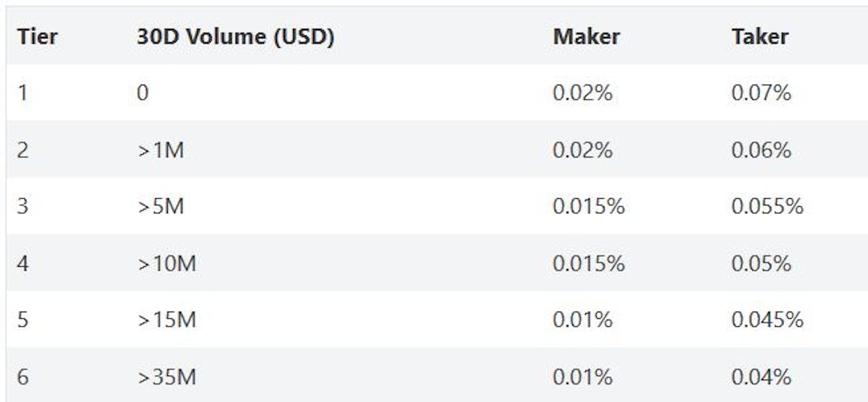Image resolution: width=868 pixels, height=402 pixels.
Task: Click the >35M volume cell
Action: [x=166, y=377]
